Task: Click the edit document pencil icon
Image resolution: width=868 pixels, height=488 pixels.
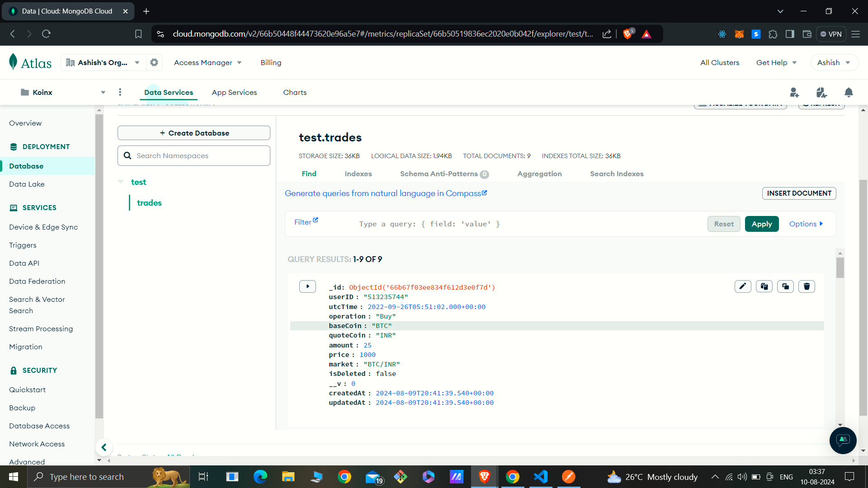Action: (742, 286)
